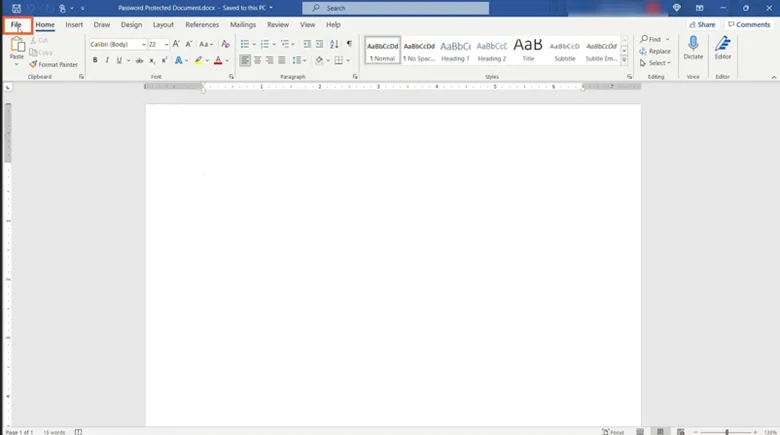Apply the Text Effects icon
This screenshot has height=435, width=780.
coord(178,60)
